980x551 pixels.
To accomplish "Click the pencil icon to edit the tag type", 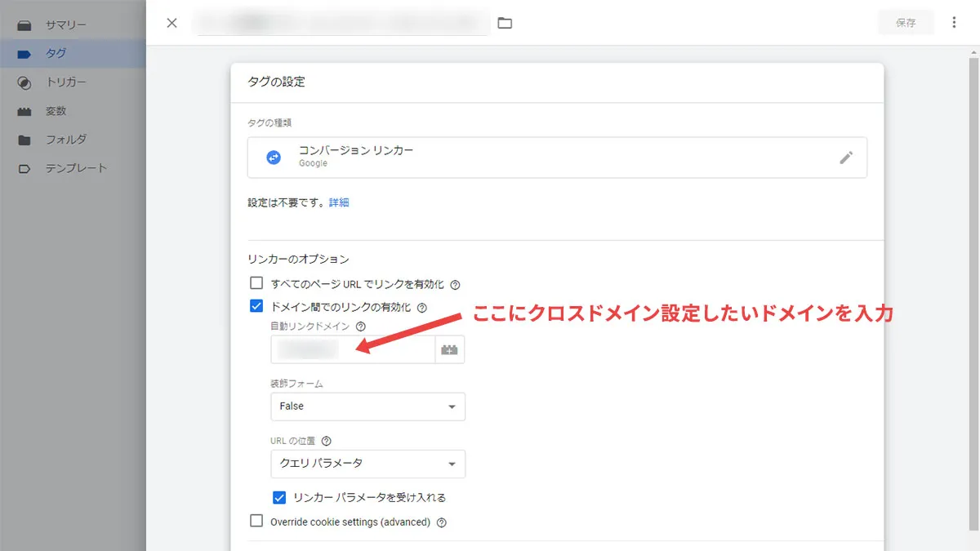I will point(847,158).
